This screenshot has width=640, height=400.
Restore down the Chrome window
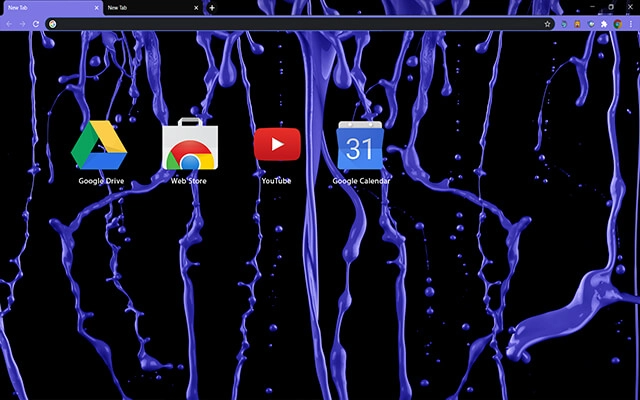click(x=611, y=7)
